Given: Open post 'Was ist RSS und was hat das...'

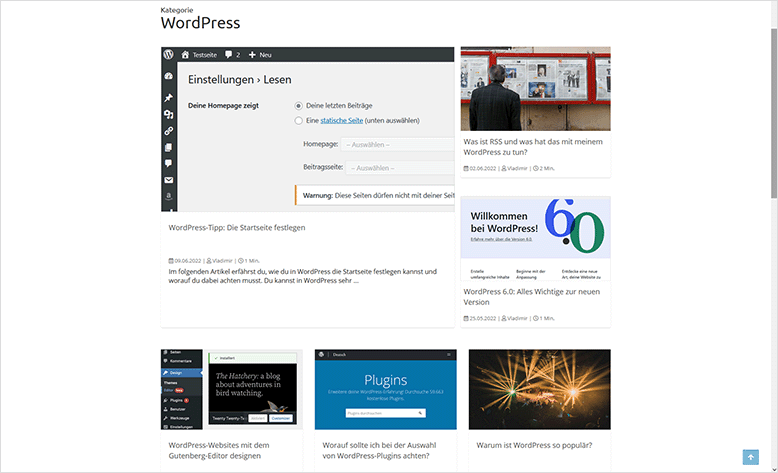Looking at the screenshot, I should point(533,147).
